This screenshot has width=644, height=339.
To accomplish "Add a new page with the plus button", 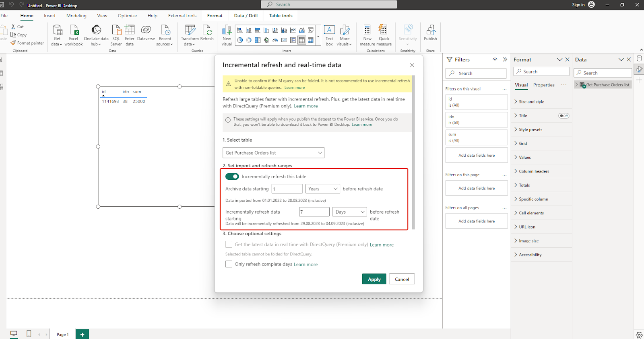I will click(x=82, y=335).
